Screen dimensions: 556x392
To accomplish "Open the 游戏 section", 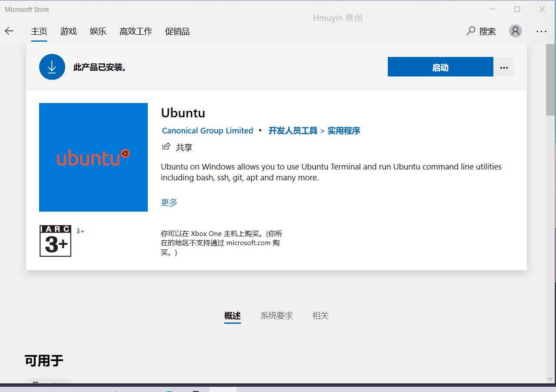I will click(68, 31).
